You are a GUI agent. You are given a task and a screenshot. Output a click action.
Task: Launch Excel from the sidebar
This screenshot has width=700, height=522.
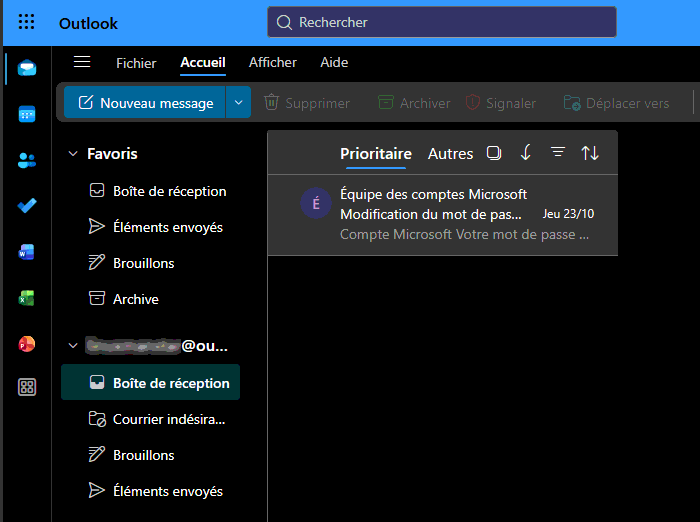tap(26, 298)
